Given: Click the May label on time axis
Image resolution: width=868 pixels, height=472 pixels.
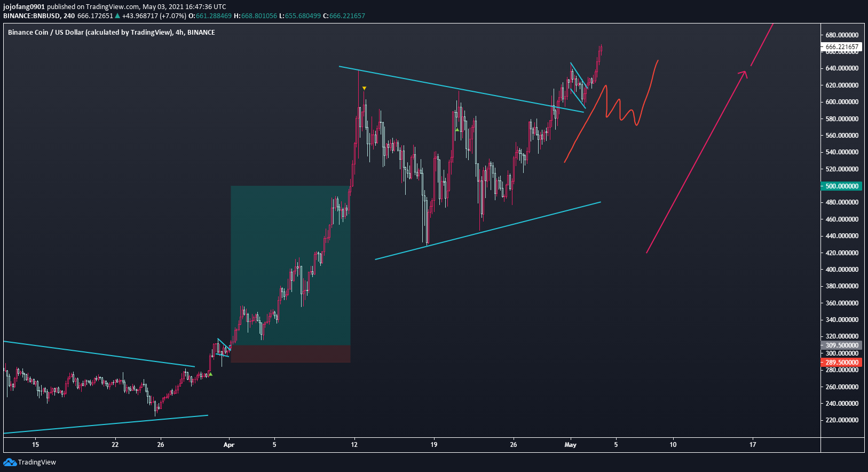Looking at the screenshot, I should click(x=571, y=445).
